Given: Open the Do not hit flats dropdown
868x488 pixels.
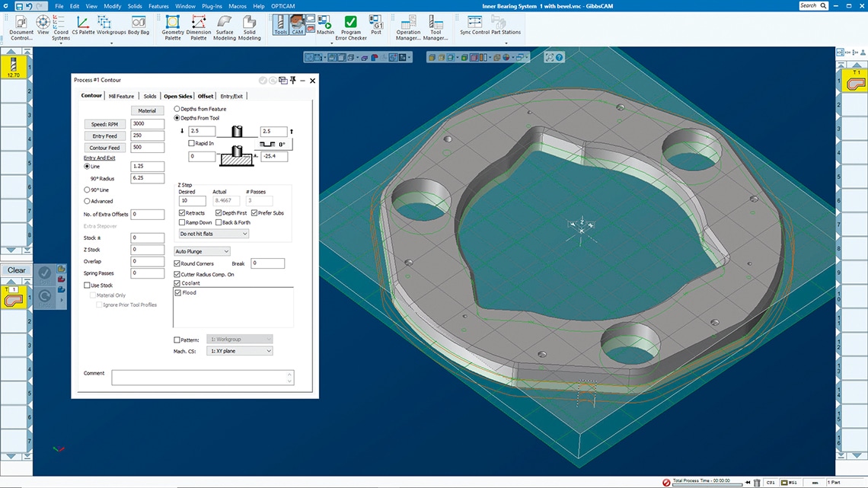Looking at the screenshot, I should 213,234.
